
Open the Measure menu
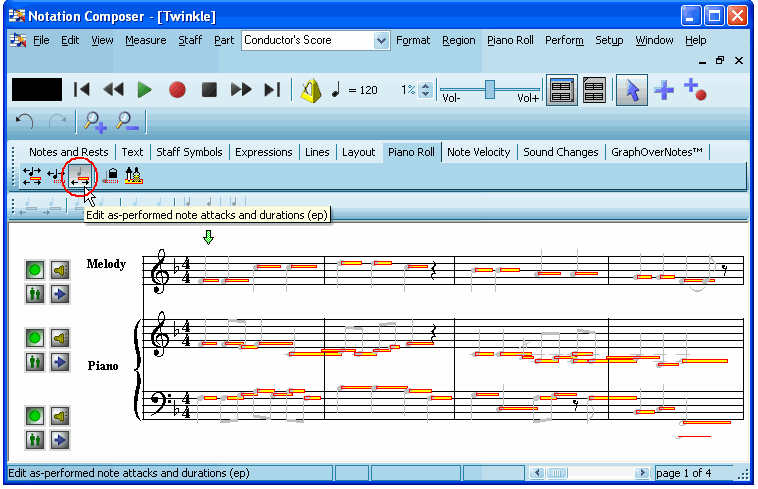145,41
